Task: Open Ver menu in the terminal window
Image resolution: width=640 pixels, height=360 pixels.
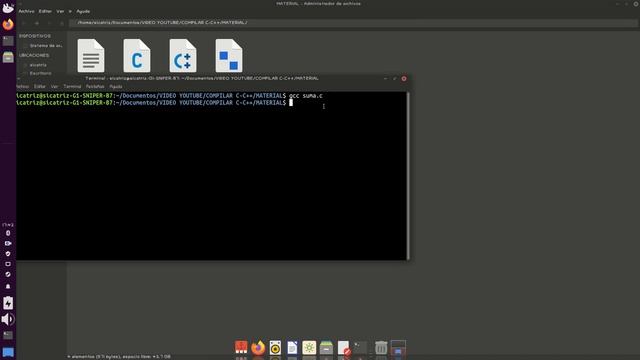Action: pos(54,87)
